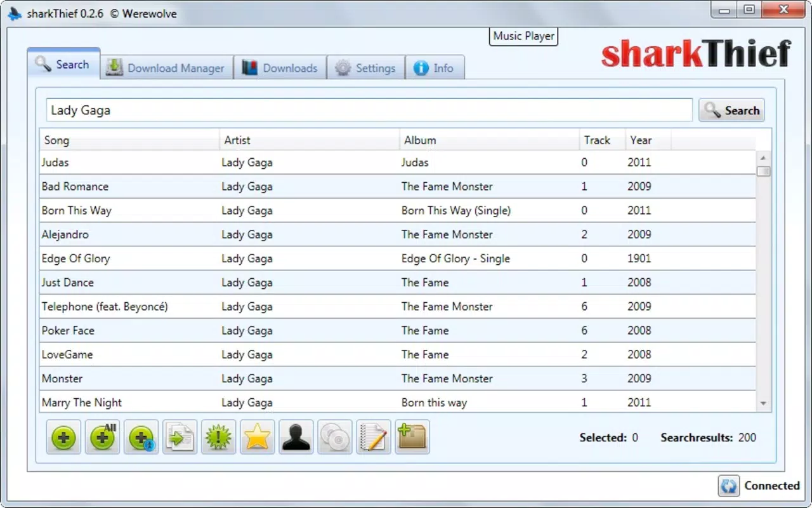Click the green starburst exclamation icon

218,437
